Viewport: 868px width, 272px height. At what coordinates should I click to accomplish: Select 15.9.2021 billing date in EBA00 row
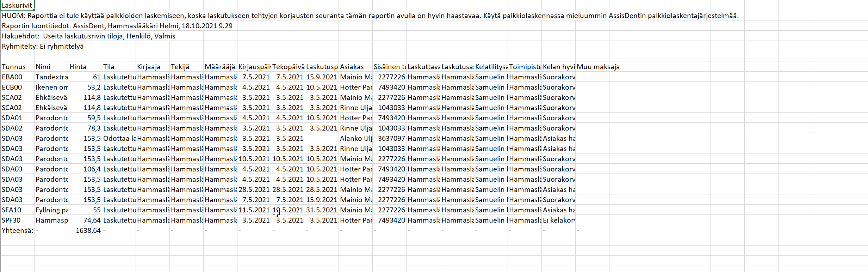[x=322, y=77]
